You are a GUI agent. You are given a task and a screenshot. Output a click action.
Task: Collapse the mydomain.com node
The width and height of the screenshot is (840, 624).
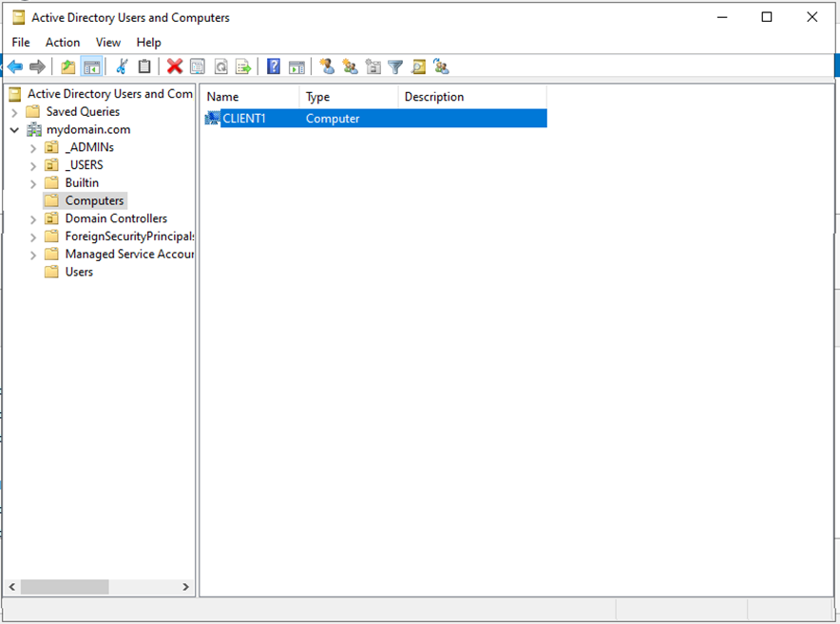click(x=14, y=129)
